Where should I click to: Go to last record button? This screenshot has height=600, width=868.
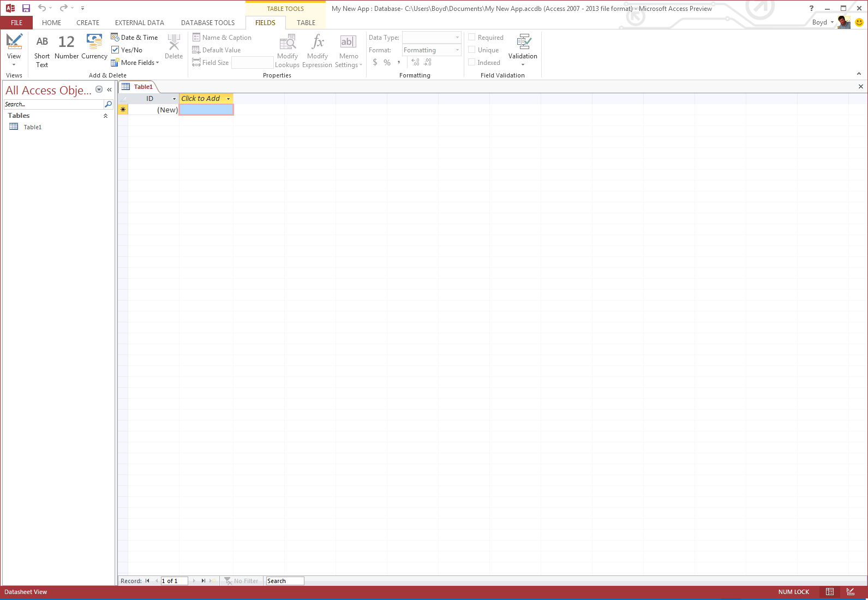[203, 581]
